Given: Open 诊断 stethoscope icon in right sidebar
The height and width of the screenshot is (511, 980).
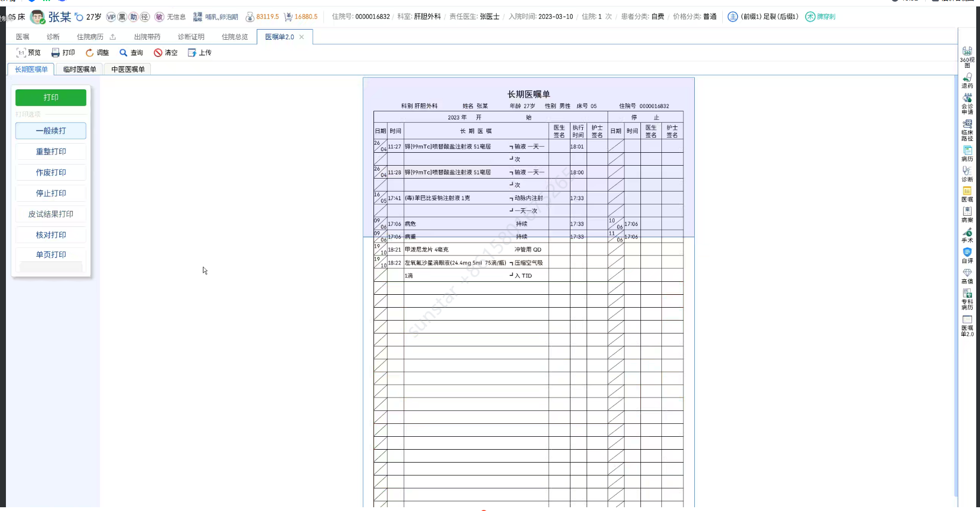Looking at the screenshot, I should click(967, 174).
